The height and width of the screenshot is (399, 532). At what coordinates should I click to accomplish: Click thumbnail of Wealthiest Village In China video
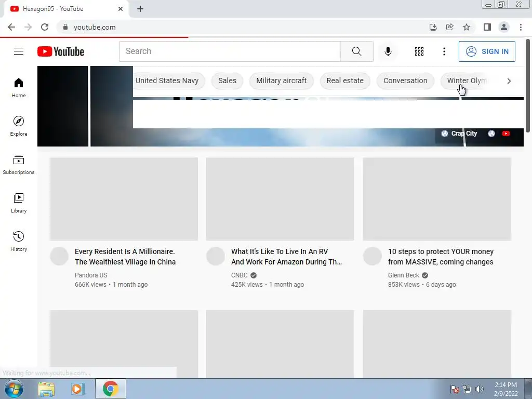(124, 199)
